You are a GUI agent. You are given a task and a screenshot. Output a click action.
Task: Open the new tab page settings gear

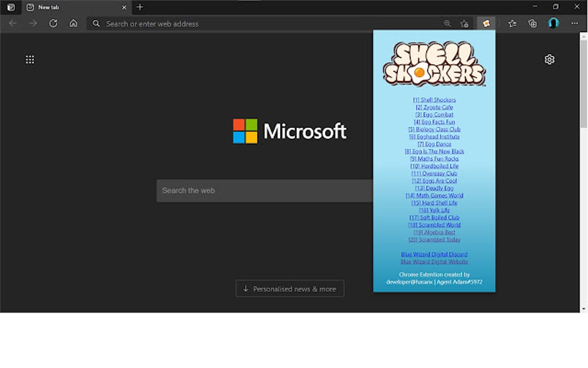[549, 59]
